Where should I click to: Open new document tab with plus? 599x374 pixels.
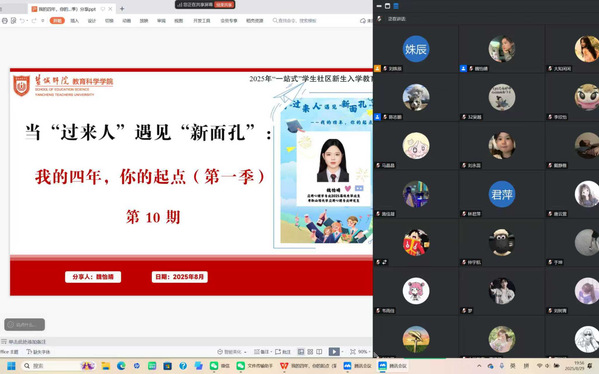[122, 8]
